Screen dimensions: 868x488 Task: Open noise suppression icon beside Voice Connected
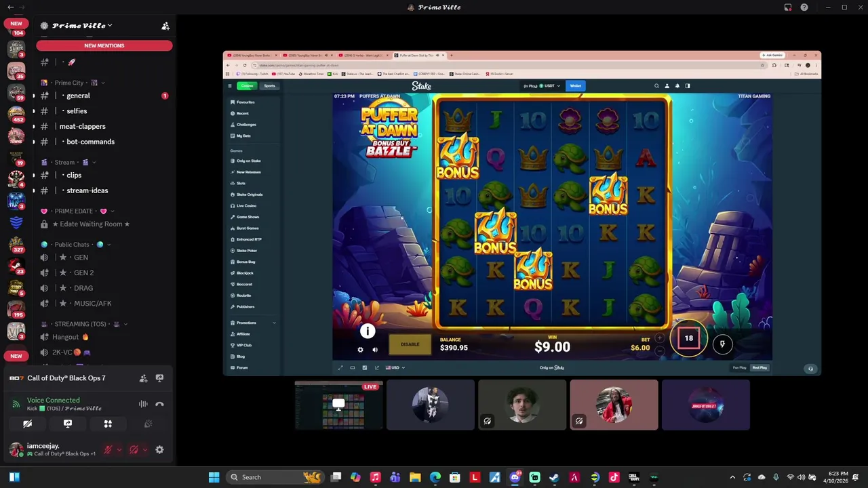(143, 404)
